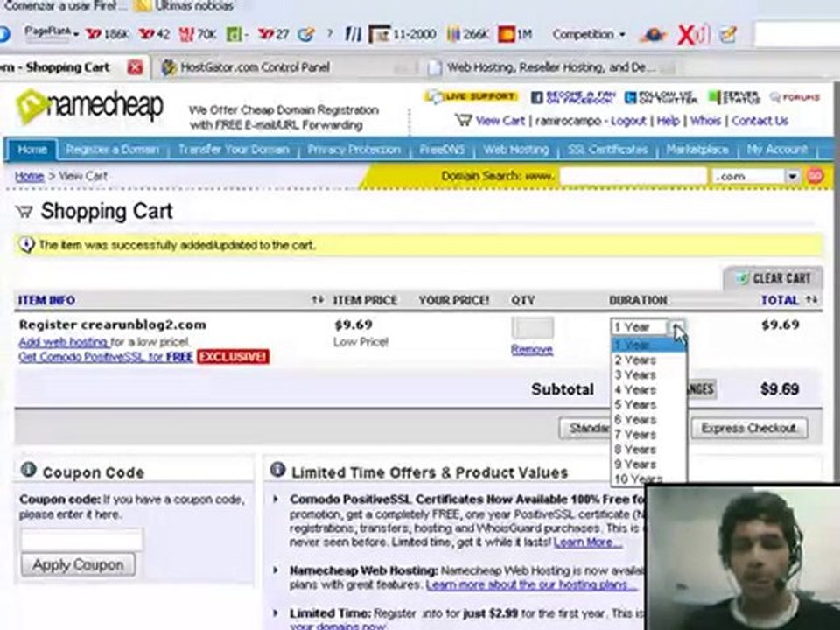This screenshot has width=840, height=630.
Task: Open the PageRank toolbar indicator
Action: [x=52, y=33]
